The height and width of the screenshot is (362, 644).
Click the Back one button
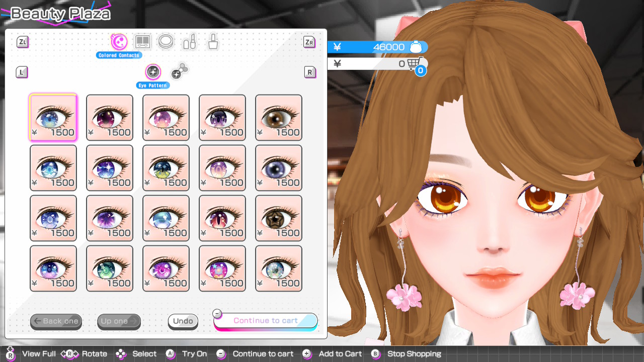click(56, 321)
